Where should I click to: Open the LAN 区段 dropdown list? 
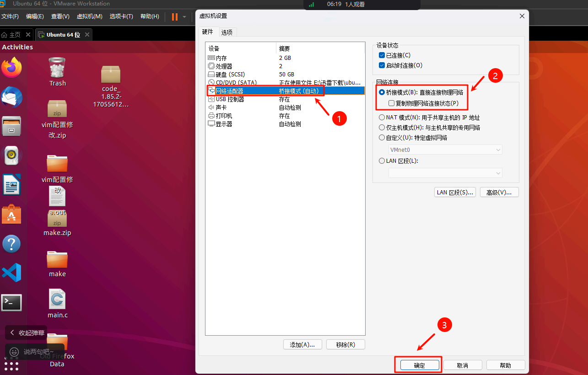498,173
